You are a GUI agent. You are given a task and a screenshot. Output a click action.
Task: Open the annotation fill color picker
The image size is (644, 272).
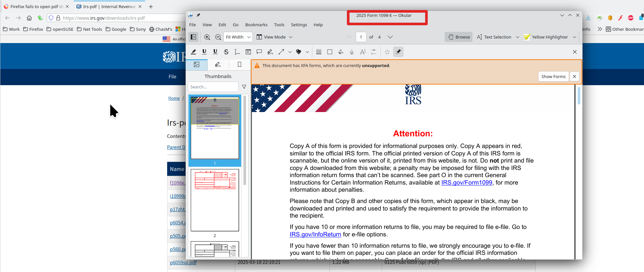(341, 52)
